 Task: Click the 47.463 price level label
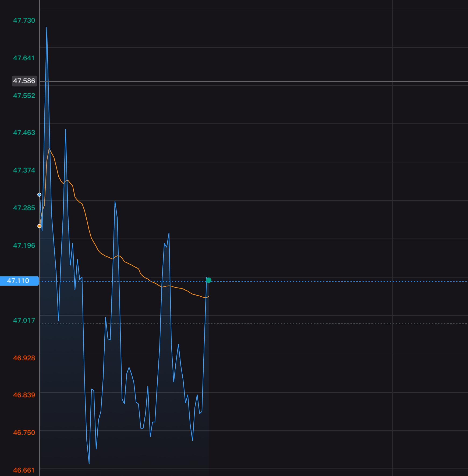[24, 133]
